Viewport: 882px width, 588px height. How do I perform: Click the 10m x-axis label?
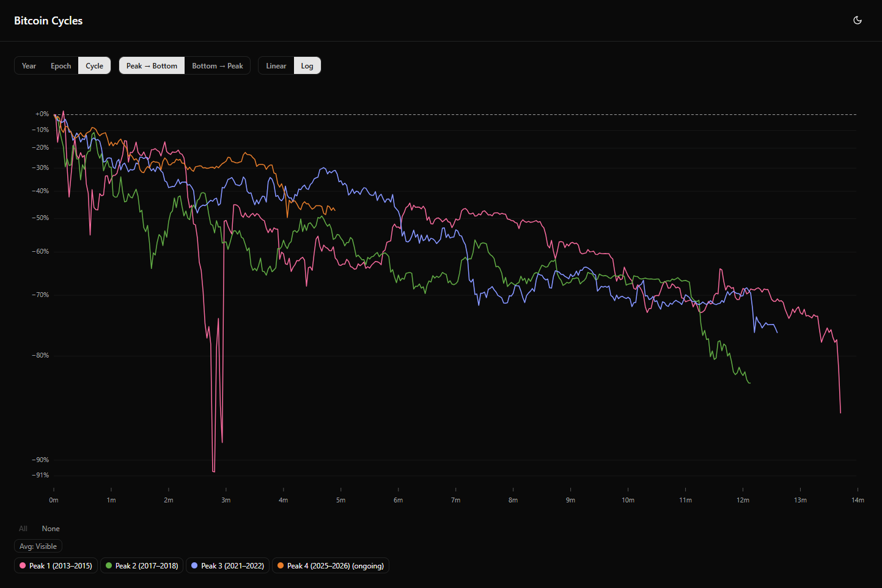click(628, 500)
